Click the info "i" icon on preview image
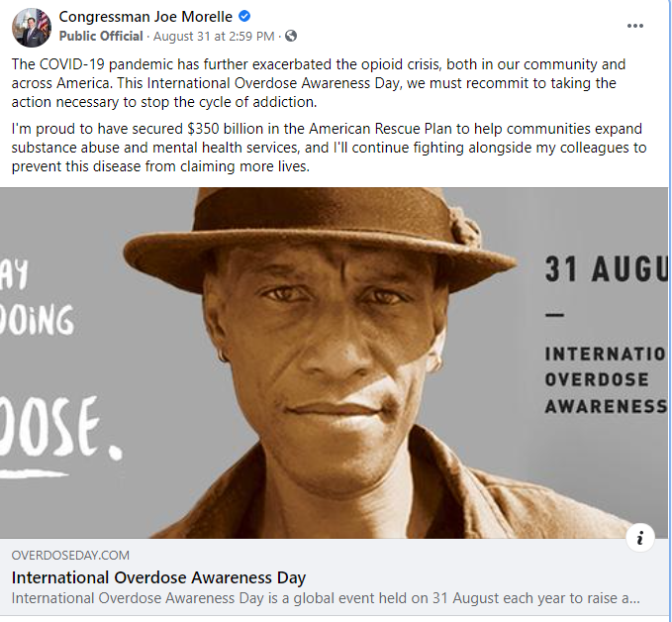The height and width of the screenshot is (622, 672). coord(640,538)
